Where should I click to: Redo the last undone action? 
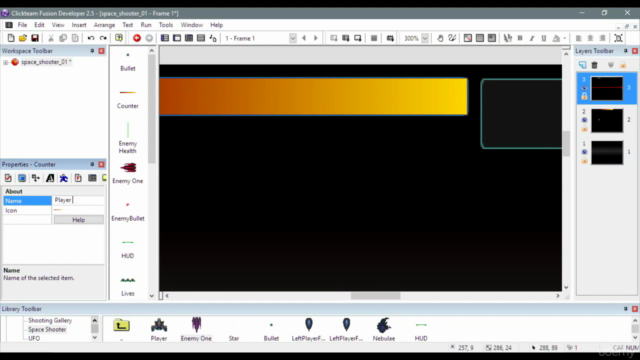tap(103, 38)
